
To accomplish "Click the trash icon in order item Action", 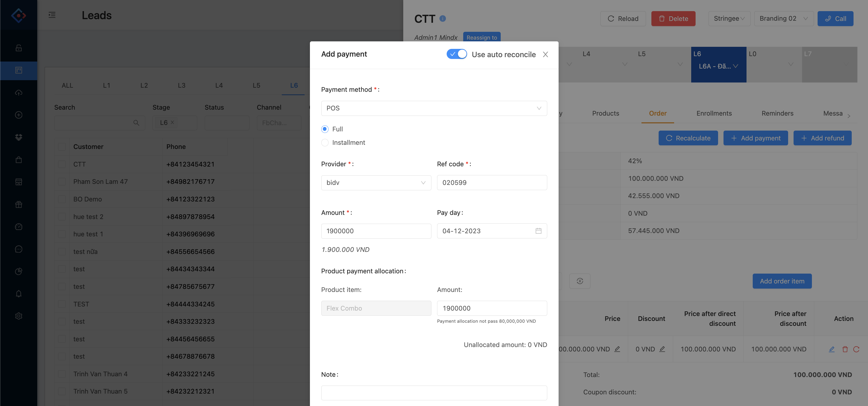I will point(845,349).
